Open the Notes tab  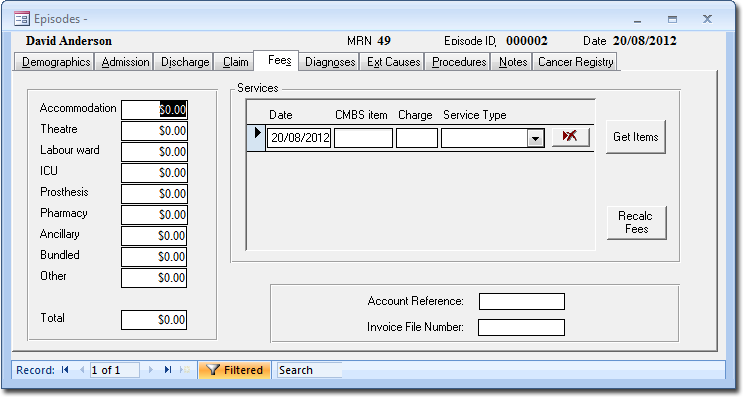click(513, 62)
